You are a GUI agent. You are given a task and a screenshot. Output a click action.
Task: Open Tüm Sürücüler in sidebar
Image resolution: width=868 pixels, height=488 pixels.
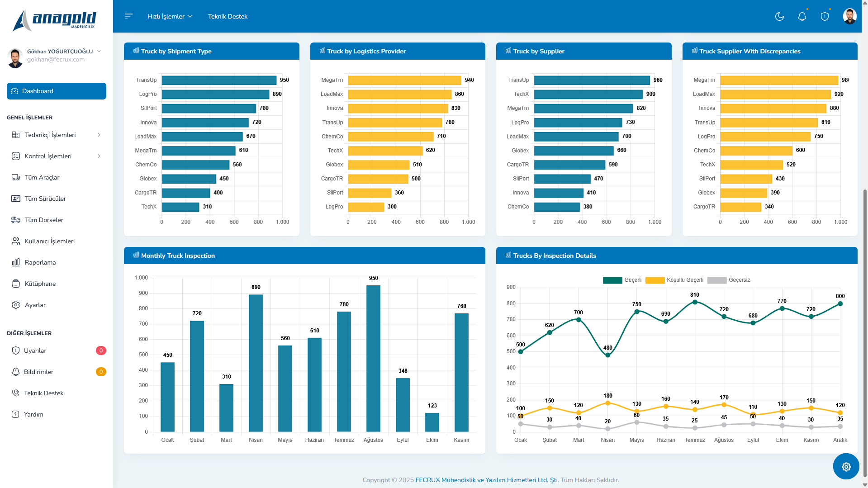tap(45, 199)
